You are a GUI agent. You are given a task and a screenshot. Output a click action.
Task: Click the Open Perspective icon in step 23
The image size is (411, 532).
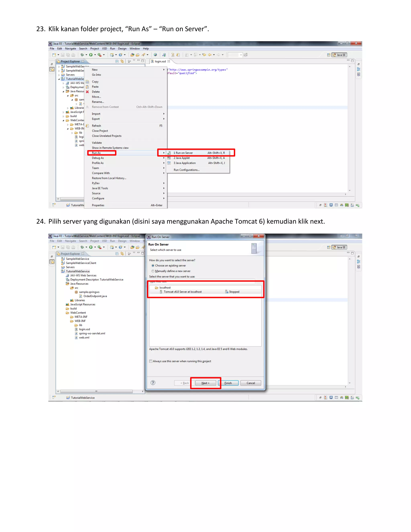tap(329, 55)
